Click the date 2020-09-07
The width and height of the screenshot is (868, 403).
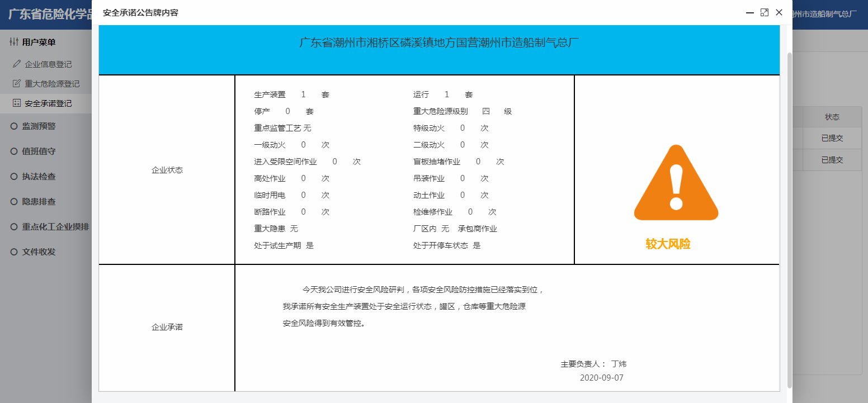(x=602, y=378)
